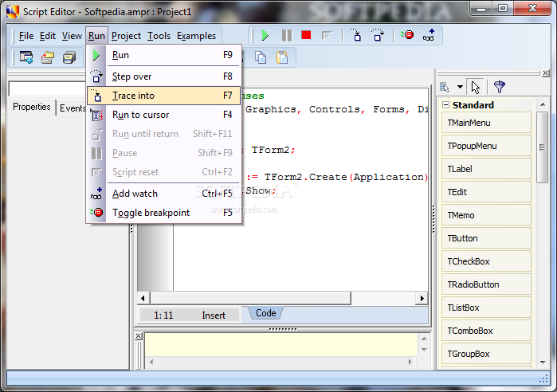Screen dimensions: 557x392
Task: Click the Save all toolbar icon
Action: click(x=69, y=57)
